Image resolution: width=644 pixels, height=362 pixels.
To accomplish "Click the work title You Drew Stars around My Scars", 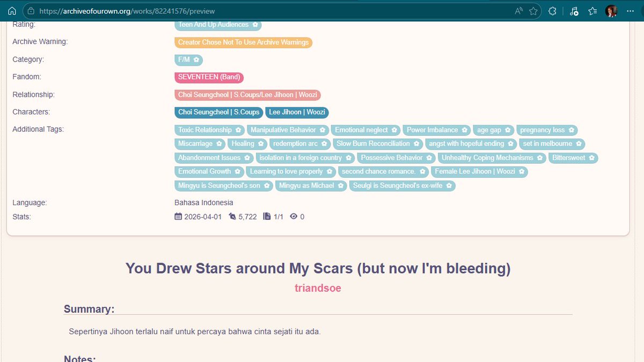I will 318,268.
